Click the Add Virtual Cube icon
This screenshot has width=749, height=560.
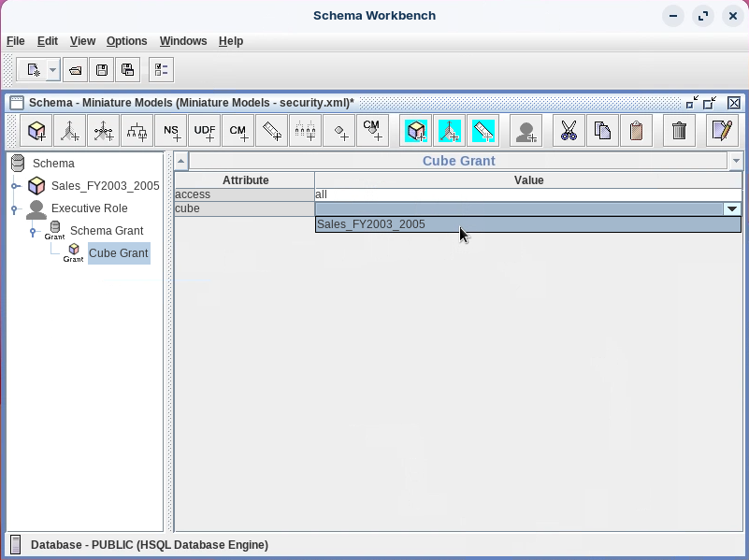point(415,130)
